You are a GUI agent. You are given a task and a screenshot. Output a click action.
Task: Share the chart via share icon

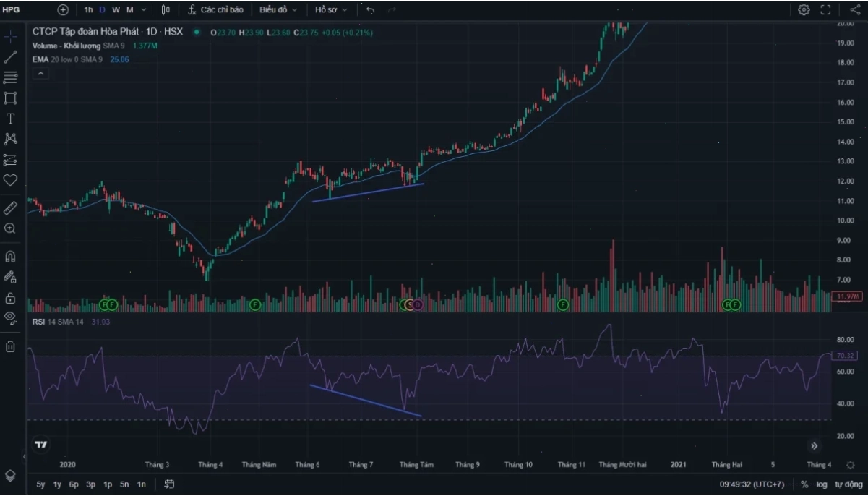(x=855, y=10)
